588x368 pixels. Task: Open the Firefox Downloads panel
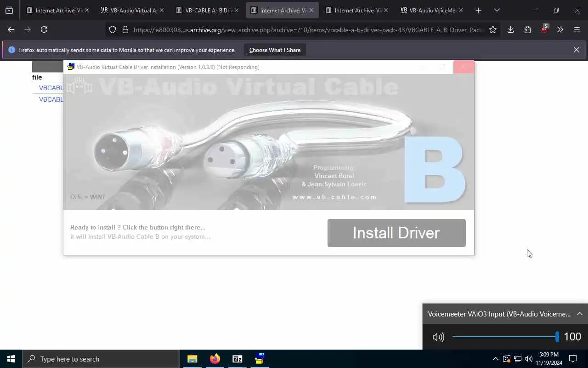point(510,29)
